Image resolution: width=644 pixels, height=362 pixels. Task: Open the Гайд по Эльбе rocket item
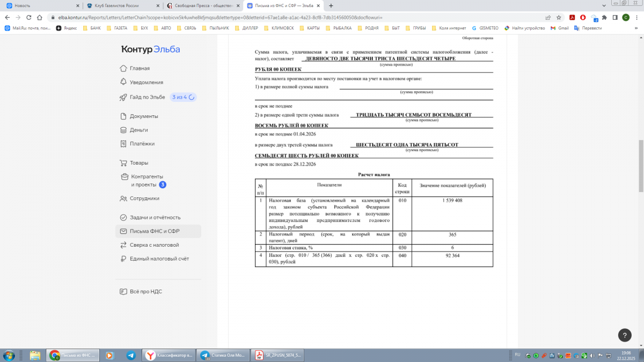[x=124, y=97]
